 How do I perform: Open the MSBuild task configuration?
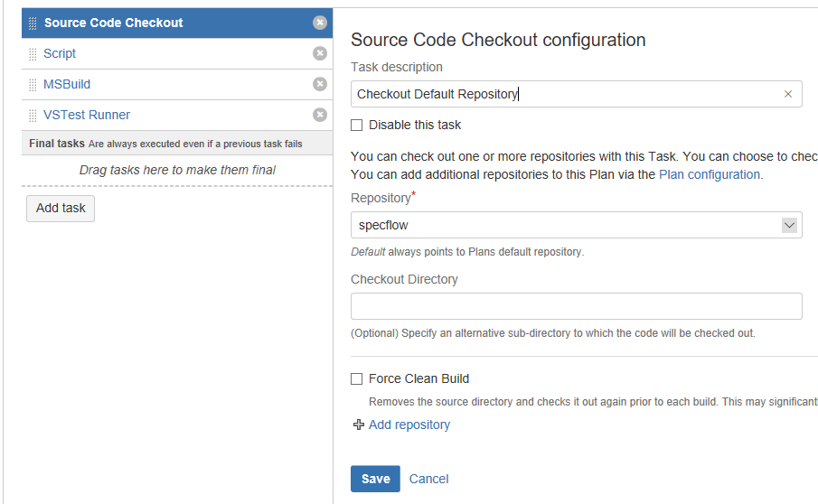(x=67, y=84)
